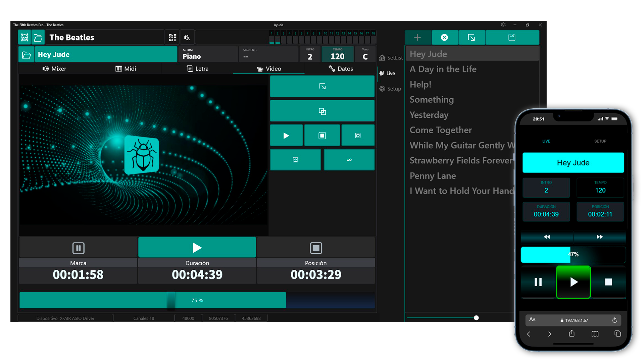Viewport: 644px width, 362px height.
Task: Click the bug logo icon beside The Beatles
Action: coord(24,38)
